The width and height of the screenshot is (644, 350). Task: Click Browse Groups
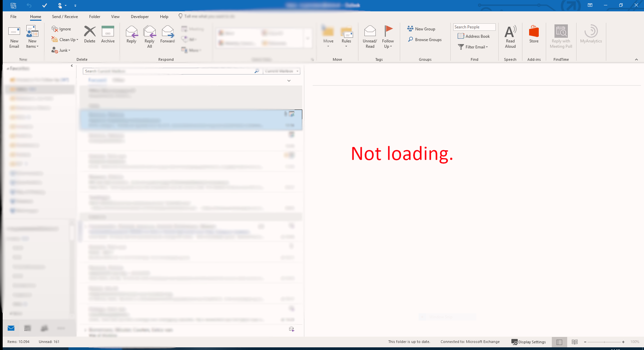tap(425, 39)
